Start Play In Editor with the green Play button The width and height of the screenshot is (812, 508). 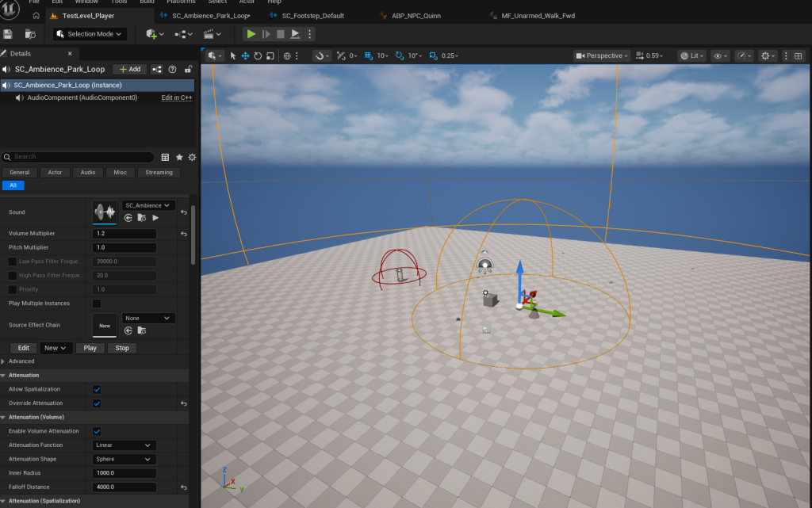click(251, 34)
